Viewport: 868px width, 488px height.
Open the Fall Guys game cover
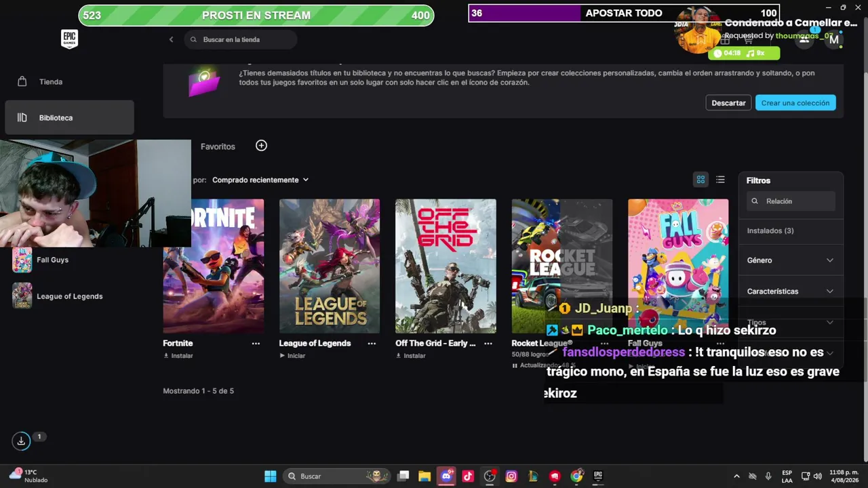tap(678, 266)
